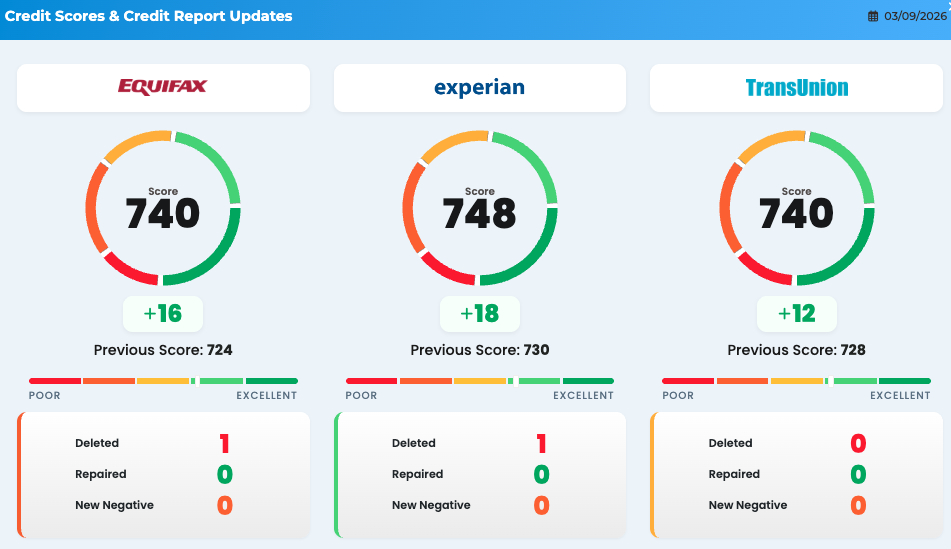Screen dimensions: 951x549
Task: Click the Equifax Repaired count 0
Action: click(x=224, y=474)
